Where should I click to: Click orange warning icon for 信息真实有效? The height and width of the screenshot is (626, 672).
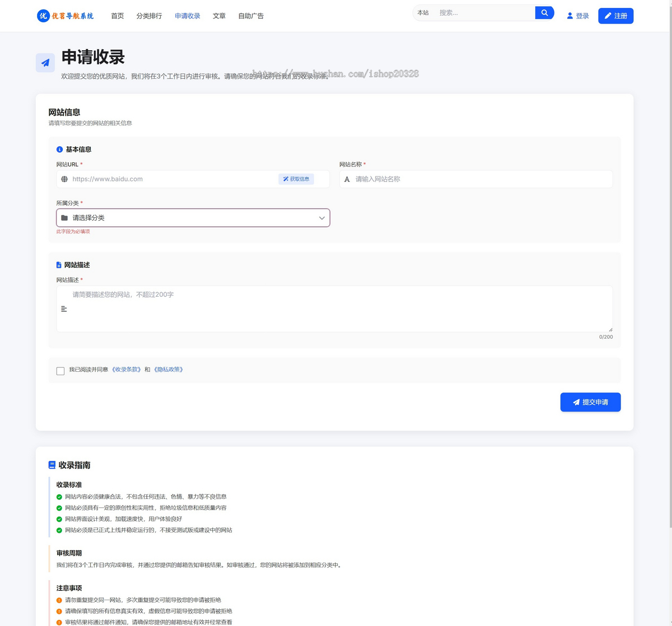pos(59,611)
